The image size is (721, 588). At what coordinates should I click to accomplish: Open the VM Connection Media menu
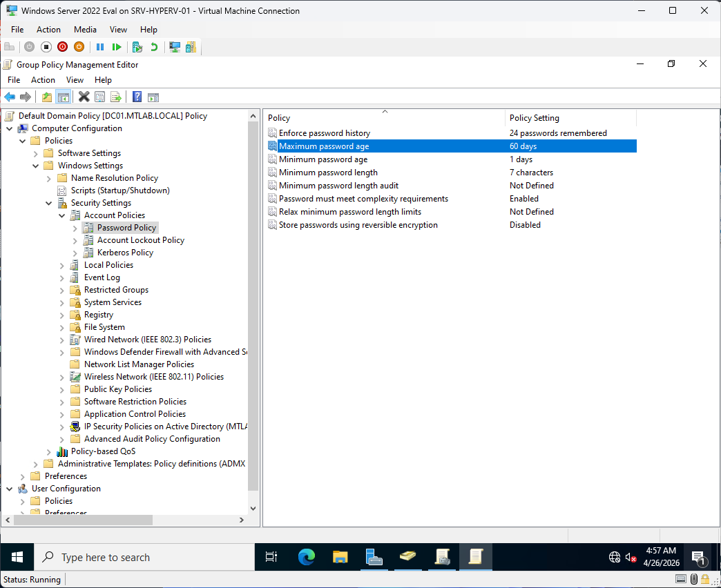click(x=85, y=30)
